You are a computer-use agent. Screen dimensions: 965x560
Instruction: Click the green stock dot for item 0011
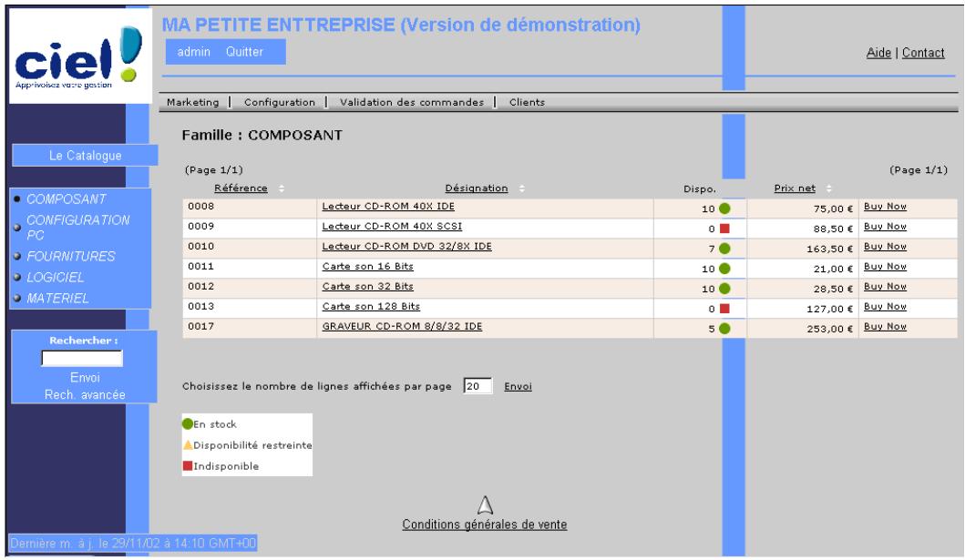pos(725,269)
